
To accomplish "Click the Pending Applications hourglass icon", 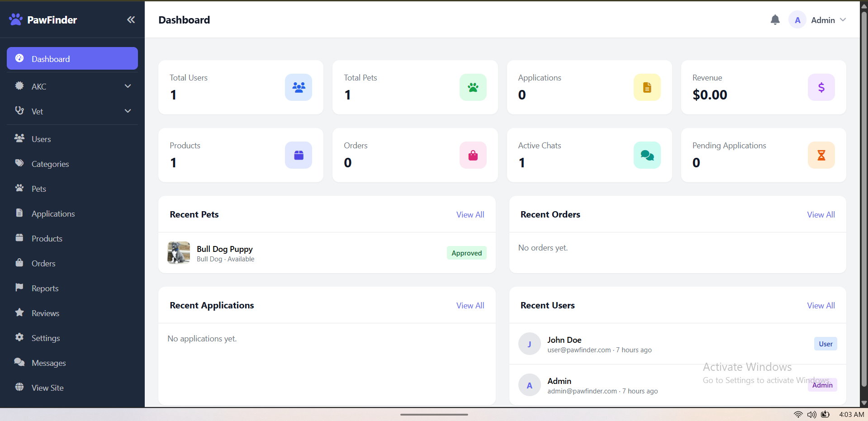I will click(x=821, y=155).
